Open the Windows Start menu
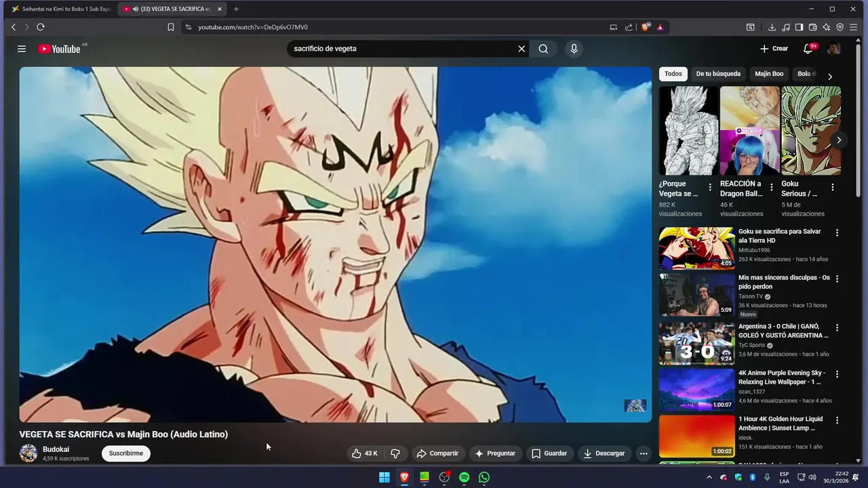Screen dimensions: 868x488 click(384, 477)
